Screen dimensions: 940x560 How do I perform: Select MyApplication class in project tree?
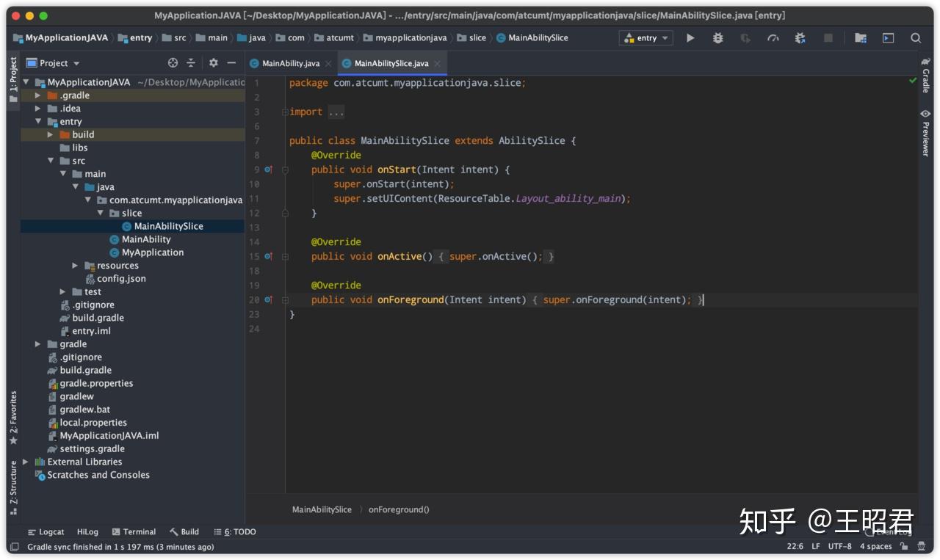(153, 252)
